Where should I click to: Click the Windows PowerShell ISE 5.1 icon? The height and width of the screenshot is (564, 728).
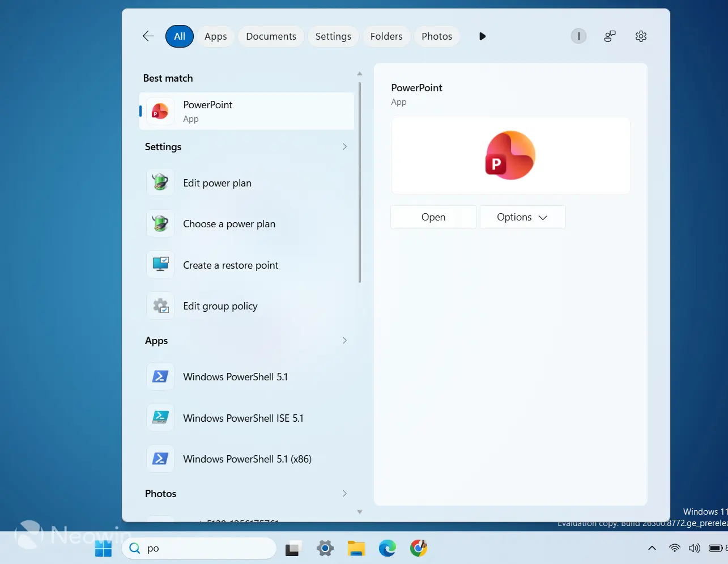pyautogui.click(x=160, y=418)
